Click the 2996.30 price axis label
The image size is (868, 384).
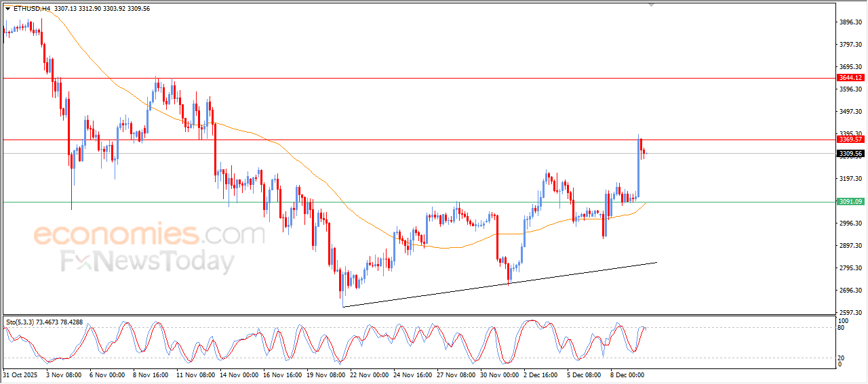[850, 223]
